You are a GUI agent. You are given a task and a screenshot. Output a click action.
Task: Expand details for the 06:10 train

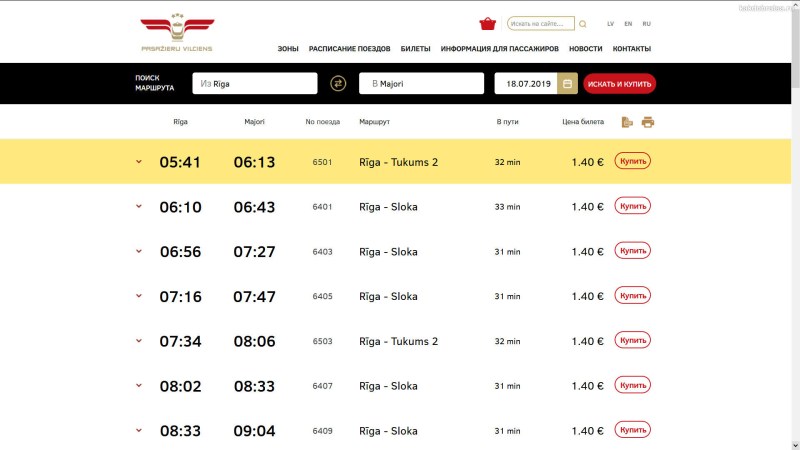(x=139, y=207)
